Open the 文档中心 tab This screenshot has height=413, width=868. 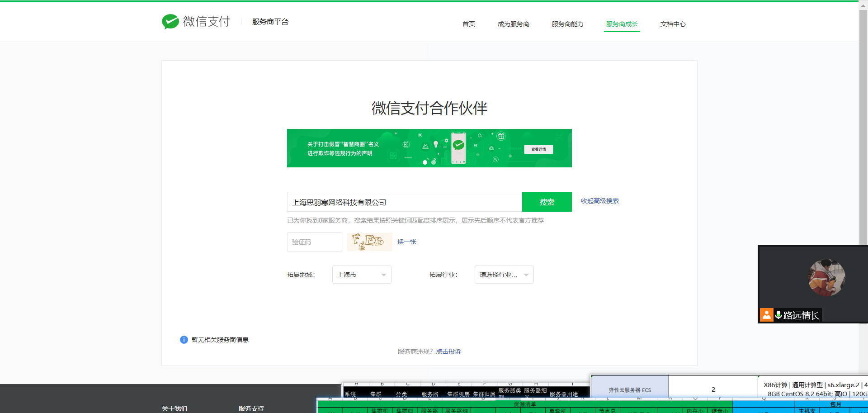pyautogui.click(x=673, y=24)
